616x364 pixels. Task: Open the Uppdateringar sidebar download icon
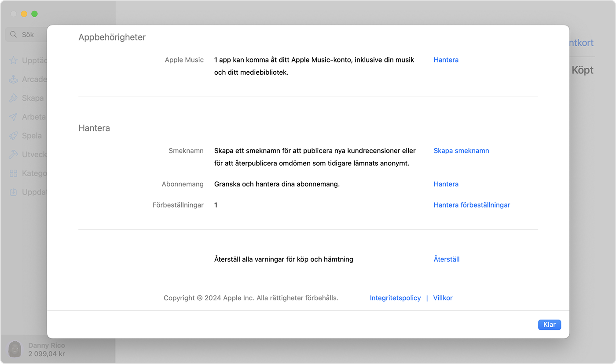point(14,192)
